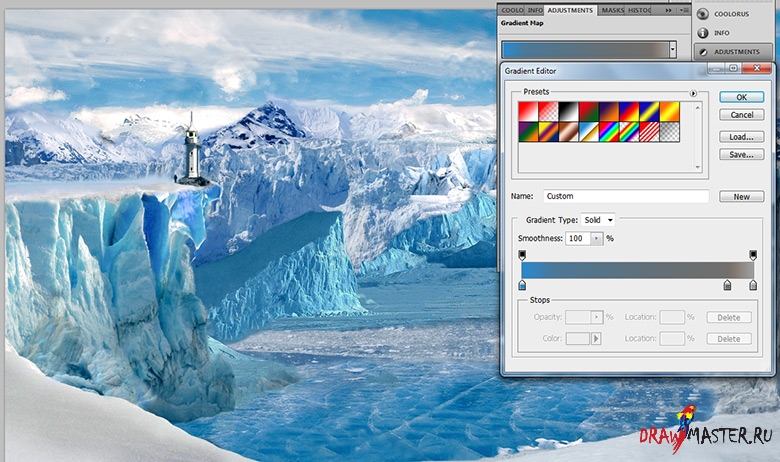Image resolution: width=780 pixels, height=462 pixels.
Task: Click the gradient Name text field
Action: 625,197
